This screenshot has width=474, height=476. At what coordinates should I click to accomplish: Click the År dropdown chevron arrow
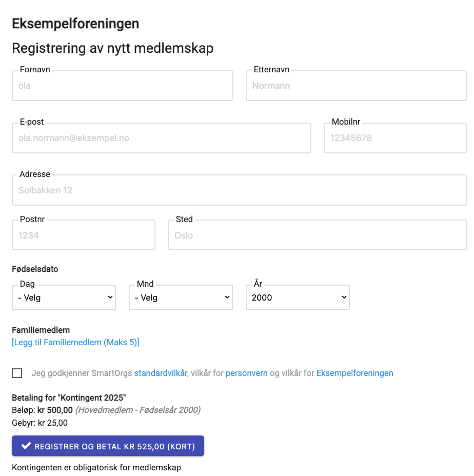(344, 297)
